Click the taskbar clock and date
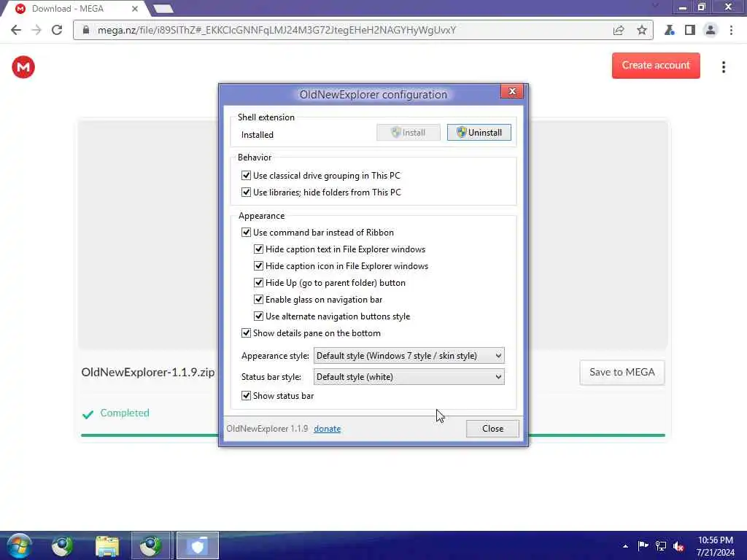Viewport: 747px width, 560px height. click(x=715, y=546)
